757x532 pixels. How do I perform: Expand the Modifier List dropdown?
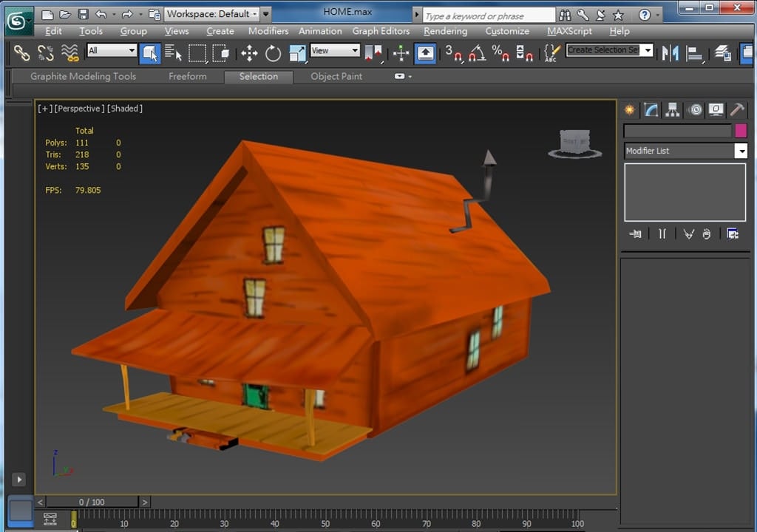pyautogui.click(x=741, y=151)
